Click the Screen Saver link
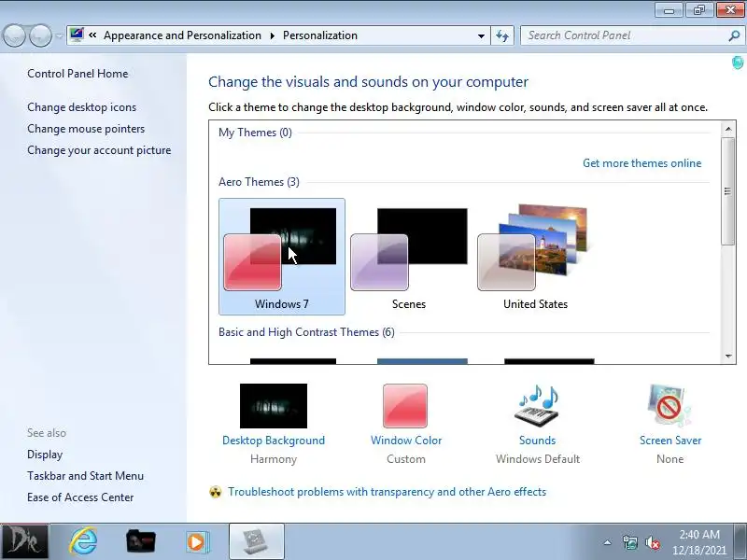Viewport: 747px width, 560px height. (670, 441)
